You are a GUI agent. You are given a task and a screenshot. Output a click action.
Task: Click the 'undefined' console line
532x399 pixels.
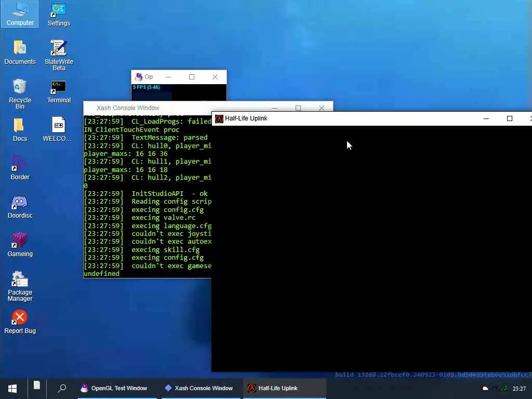(101, 273)
